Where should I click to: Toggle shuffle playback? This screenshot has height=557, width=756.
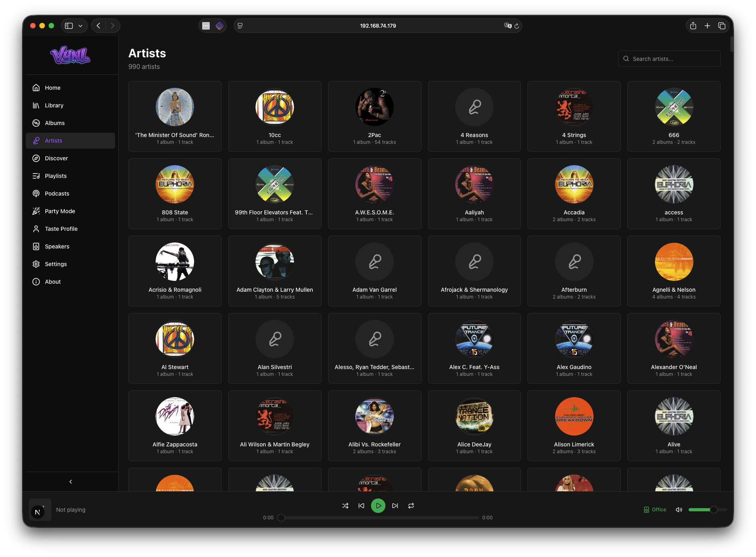click(x=345, y=506)
